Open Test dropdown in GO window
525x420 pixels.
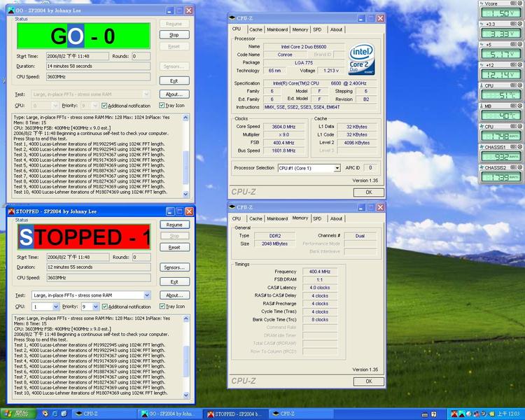point(146,94)
